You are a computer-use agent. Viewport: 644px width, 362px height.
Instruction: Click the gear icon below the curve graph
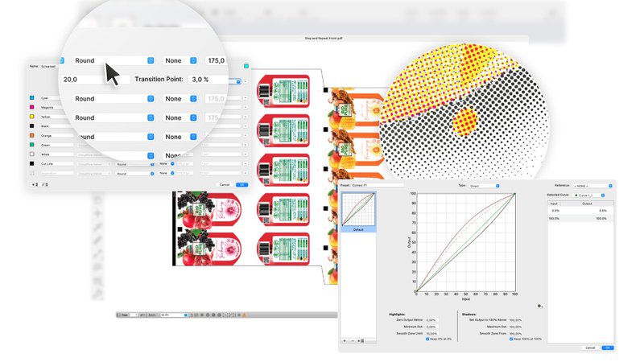point(539,306)
